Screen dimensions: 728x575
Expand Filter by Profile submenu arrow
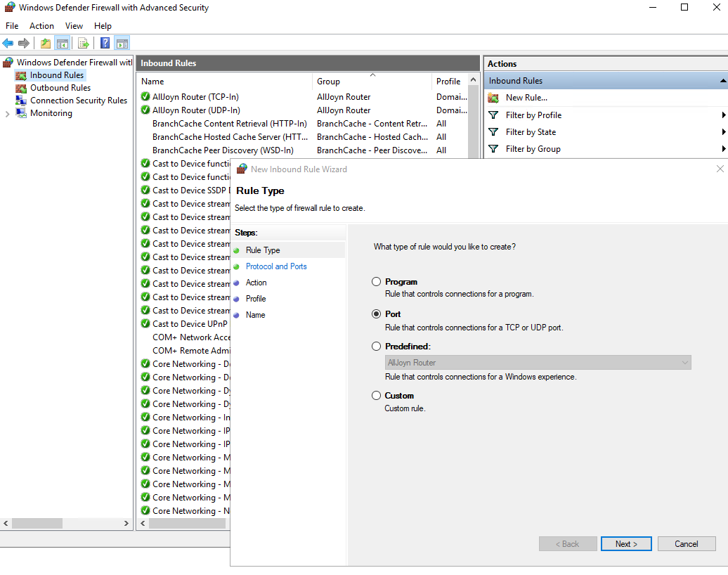723,115
